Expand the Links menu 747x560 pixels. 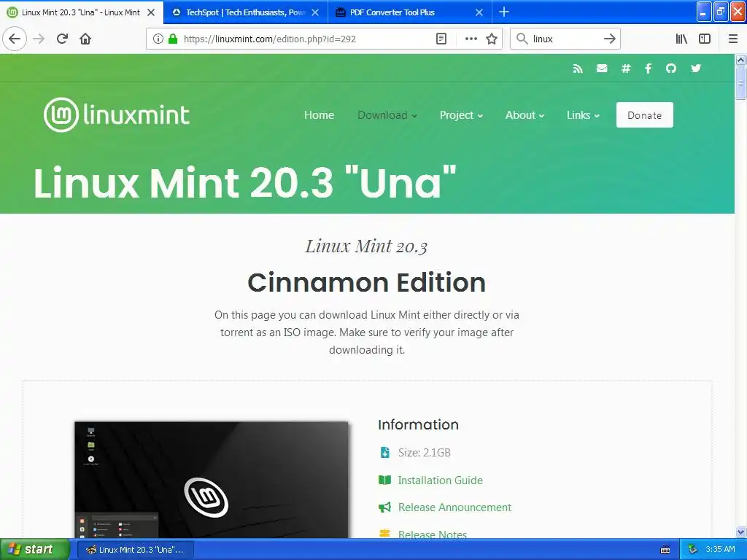click(x=583, y=115)
